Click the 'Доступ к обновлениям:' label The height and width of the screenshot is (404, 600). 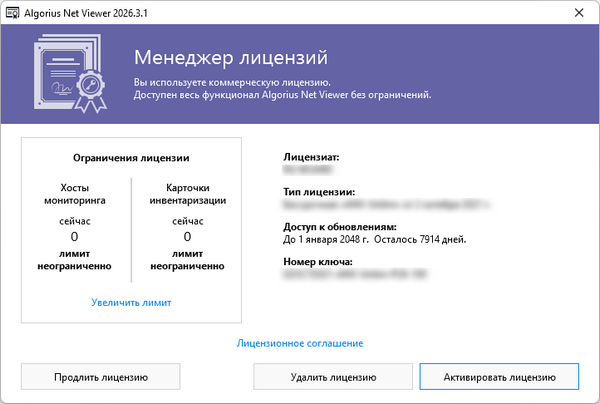coord(340,227)
